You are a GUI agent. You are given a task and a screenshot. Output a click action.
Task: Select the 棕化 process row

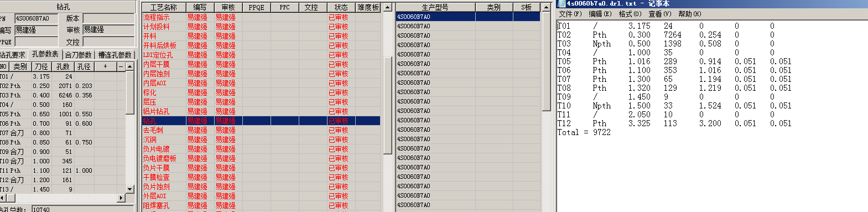click(x=261, y=92)
